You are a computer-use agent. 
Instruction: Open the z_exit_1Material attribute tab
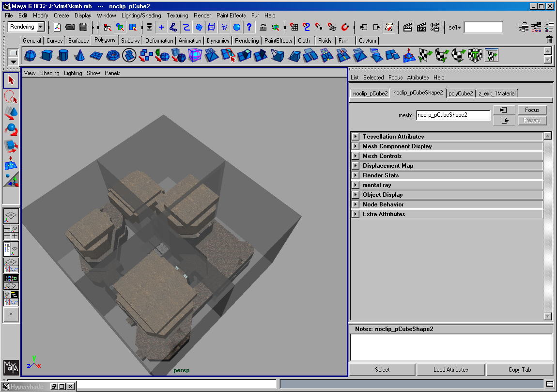click(x=497, y=94)
